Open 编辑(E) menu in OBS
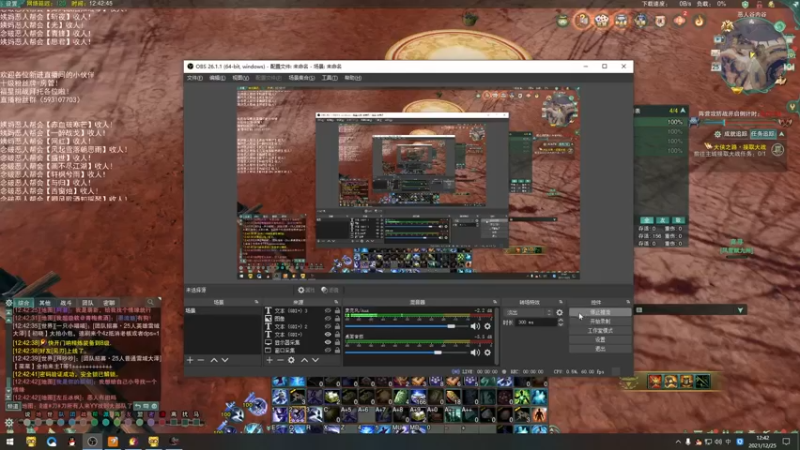Viewport: 800px width, 450px height. [x=217, y=78]
